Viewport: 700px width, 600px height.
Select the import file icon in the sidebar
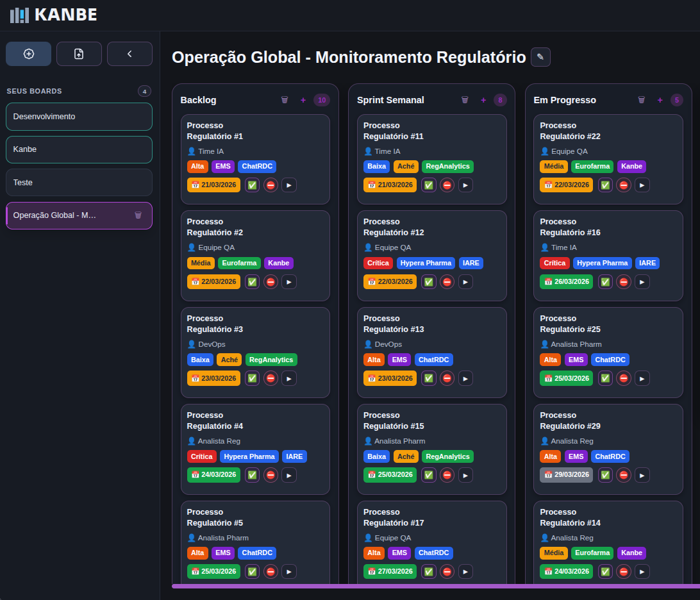tap(79, 54)
